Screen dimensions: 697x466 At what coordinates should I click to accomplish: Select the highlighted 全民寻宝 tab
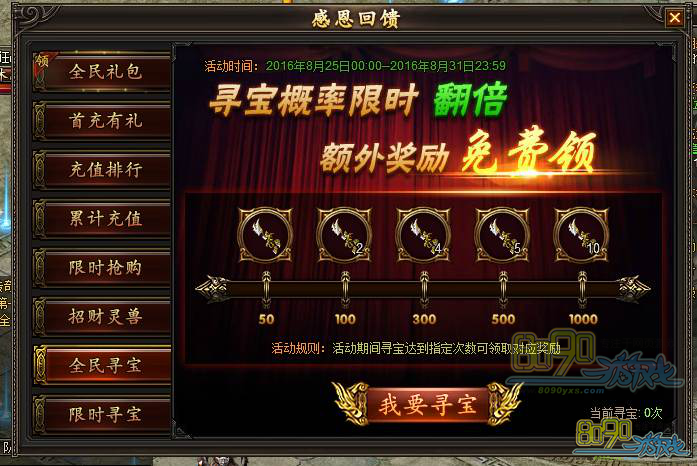tap(102, 365)
